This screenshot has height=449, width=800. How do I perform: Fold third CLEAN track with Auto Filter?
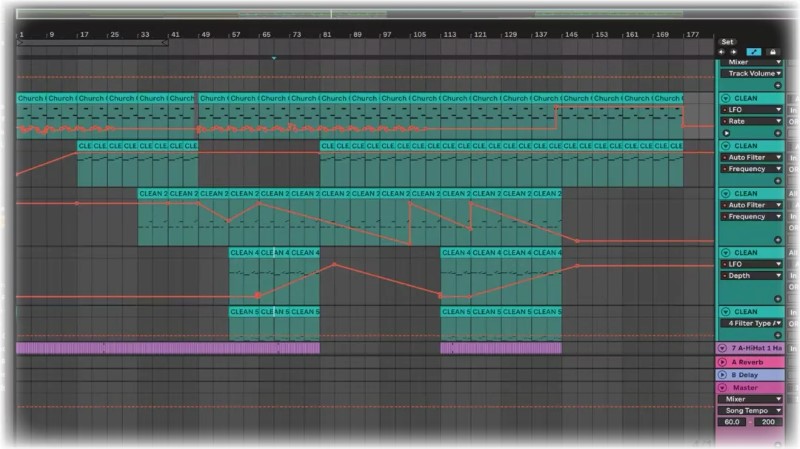click(725, 193)
